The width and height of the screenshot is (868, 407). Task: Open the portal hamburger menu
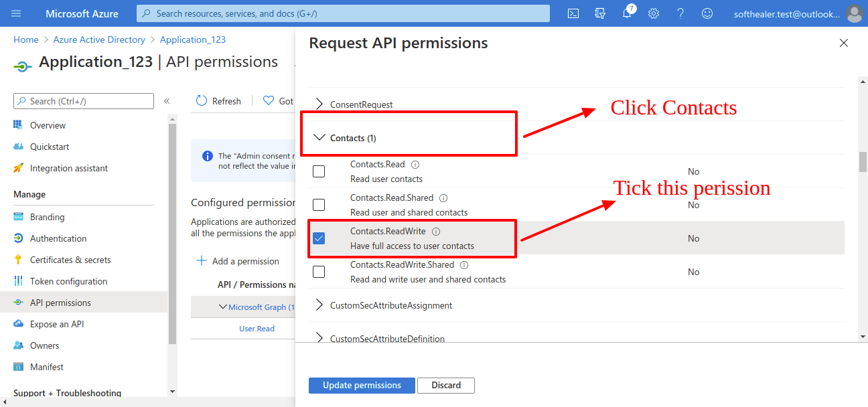click(x=17, y=13)
